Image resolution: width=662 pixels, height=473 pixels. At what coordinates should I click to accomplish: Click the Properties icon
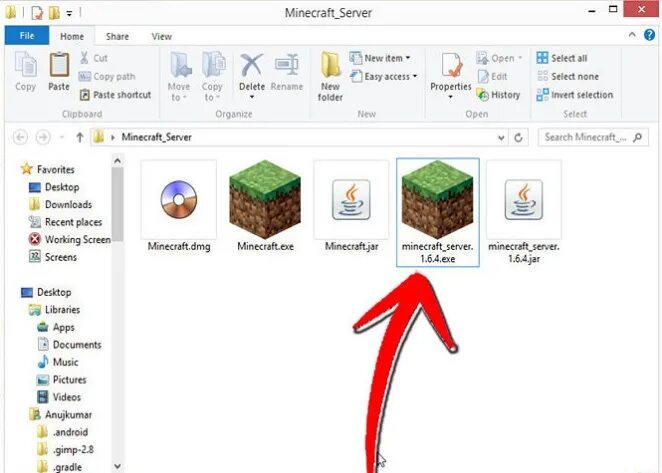tap(451, 65)
